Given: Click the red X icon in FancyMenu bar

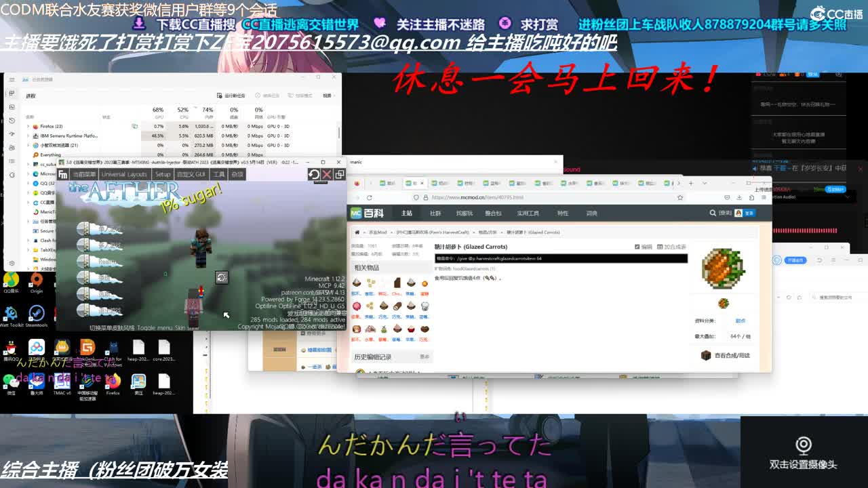Looking at the screenshot, I should pyautogui.click(x=326, y=174).
